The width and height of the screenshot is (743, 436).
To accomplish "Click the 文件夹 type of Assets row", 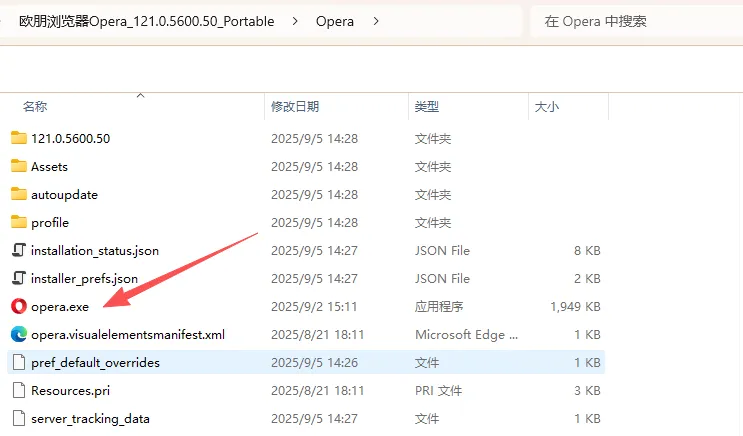I will [433, 166].
